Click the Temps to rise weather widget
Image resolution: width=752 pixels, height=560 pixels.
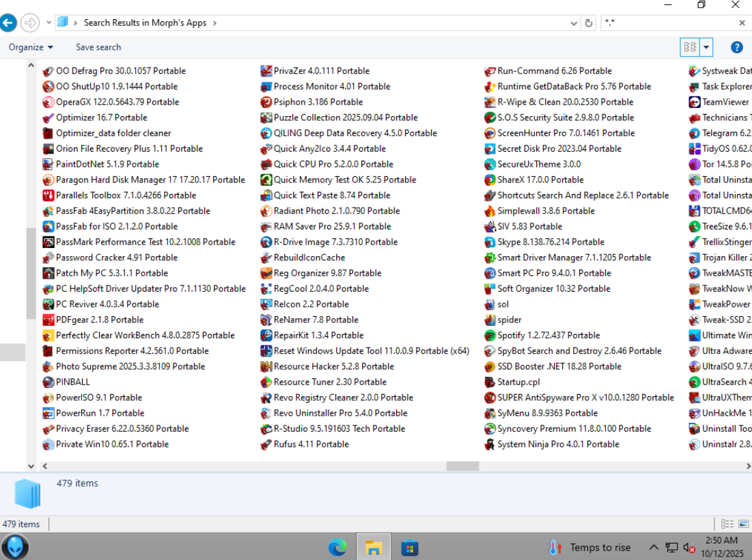590,548
